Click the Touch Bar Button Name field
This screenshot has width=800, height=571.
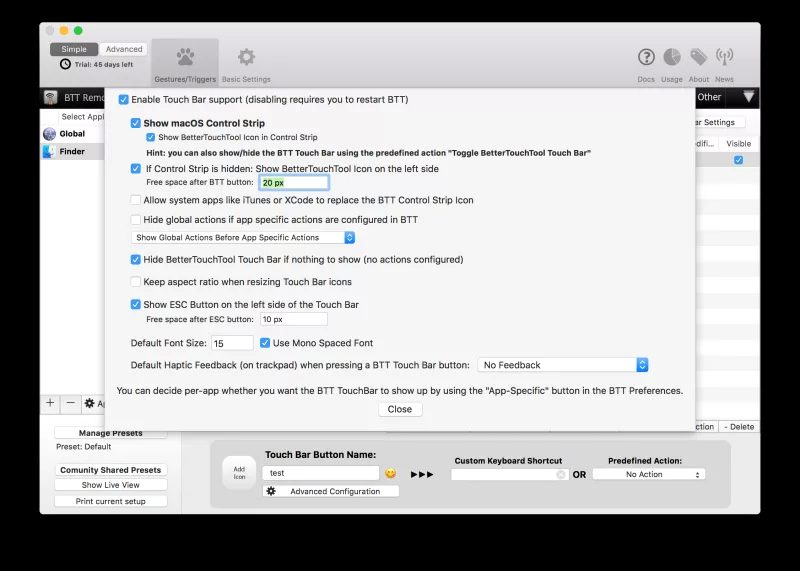coord(321,473)
